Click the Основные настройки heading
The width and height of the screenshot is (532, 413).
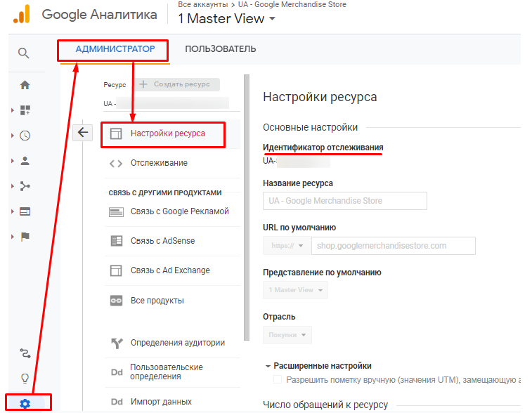coord(310,128)
